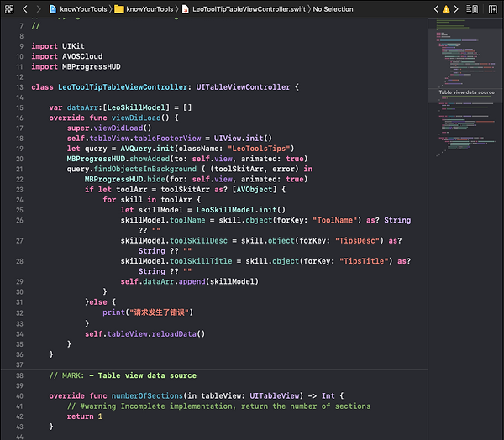Click the #warning Incomplete implementation comment

tap(218, 406)
